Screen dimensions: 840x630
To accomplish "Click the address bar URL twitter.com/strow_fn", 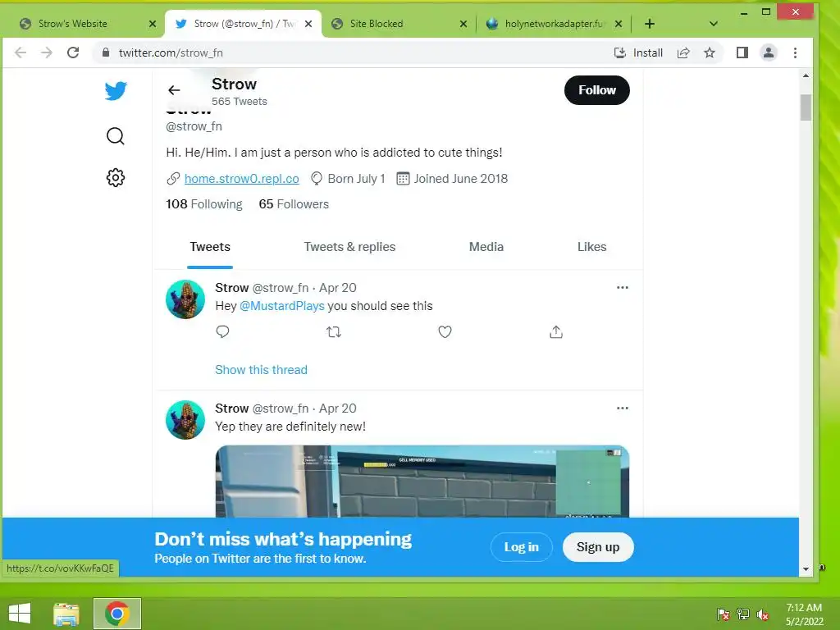I will tap(171, 52).
